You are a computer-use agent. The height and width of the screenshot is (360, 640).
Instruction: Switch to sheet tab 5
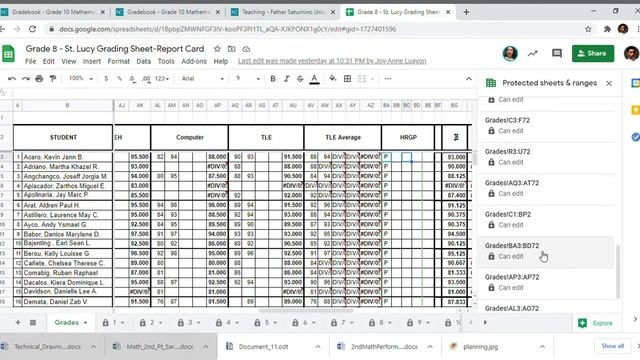[266, 323]
